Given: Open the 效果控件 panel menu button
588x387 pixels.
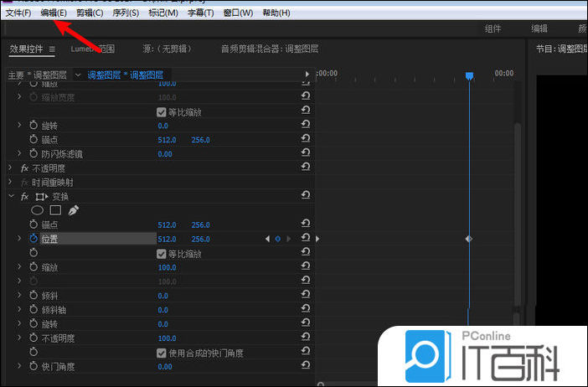Looking at the screenshot, I should [x=52, y=49].
